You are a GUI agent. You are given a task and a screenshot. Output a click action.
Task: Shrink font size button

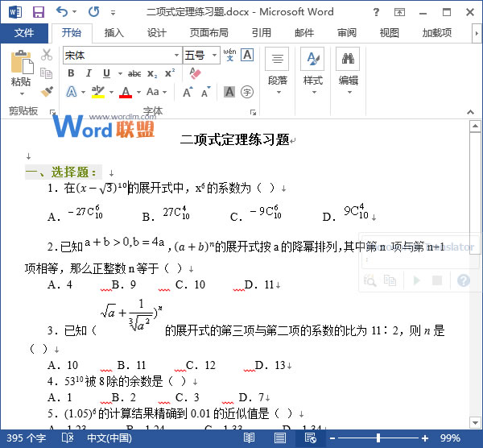click(206, 92)
